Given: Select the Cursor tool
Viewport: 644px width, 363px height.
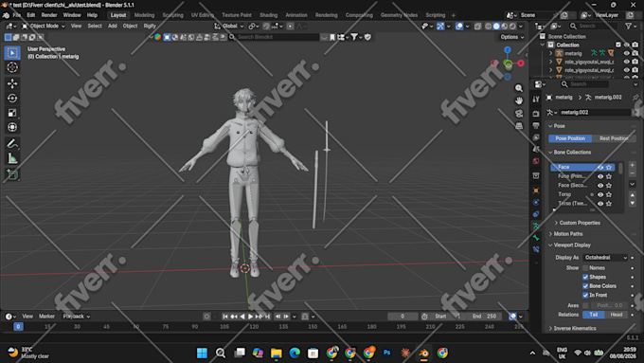Looking at the screenshot, I should coord(12,67).
